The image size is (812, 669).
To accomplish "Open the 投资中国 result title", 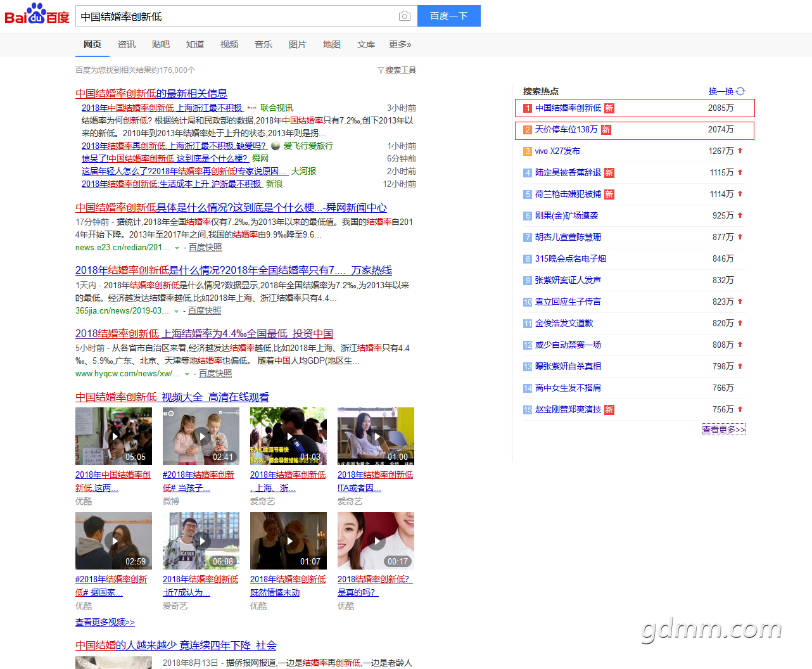I will [x=204, y=333].
